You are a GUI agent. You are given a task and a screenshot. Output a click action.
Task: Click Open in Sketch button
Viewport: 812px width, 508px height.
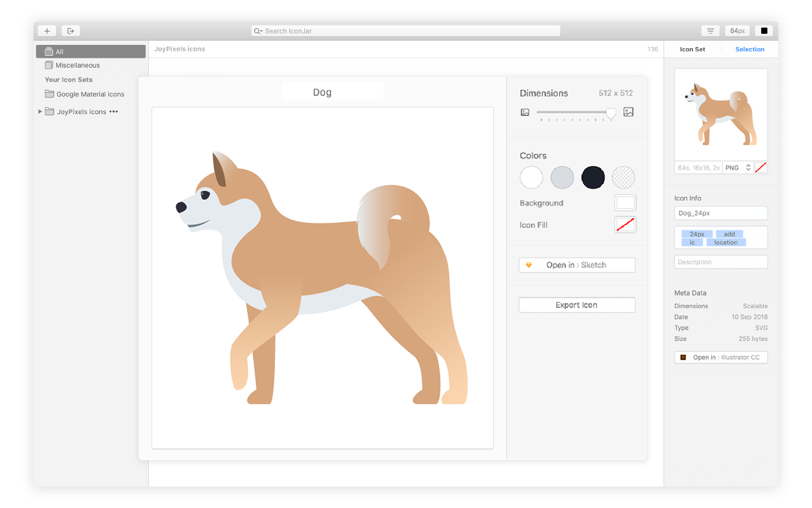click(577, 265)
